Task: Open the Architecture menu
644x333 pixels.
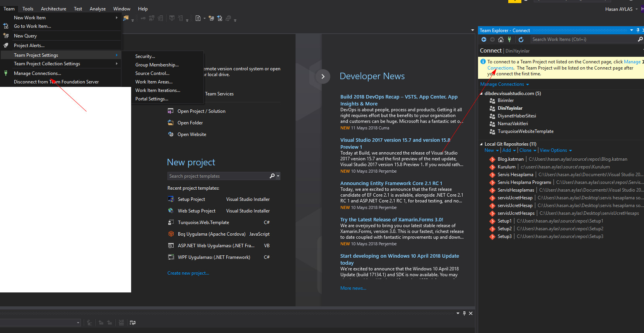Action: (x=53, y=9)
